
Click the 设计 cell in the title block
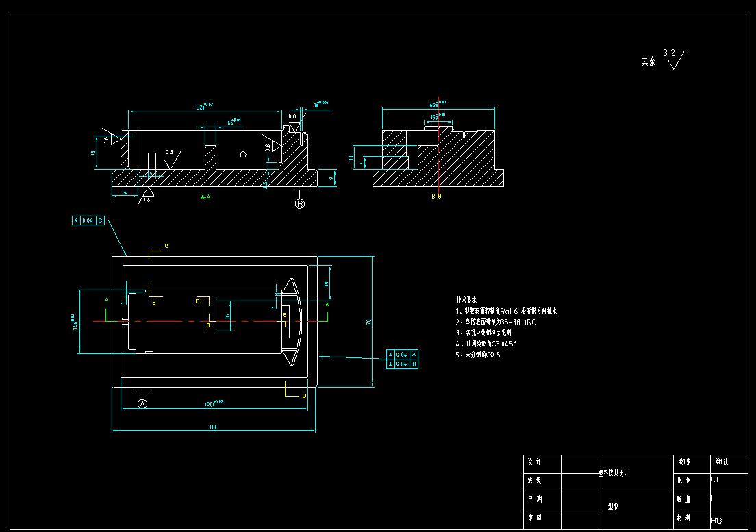tap(536, 461)
